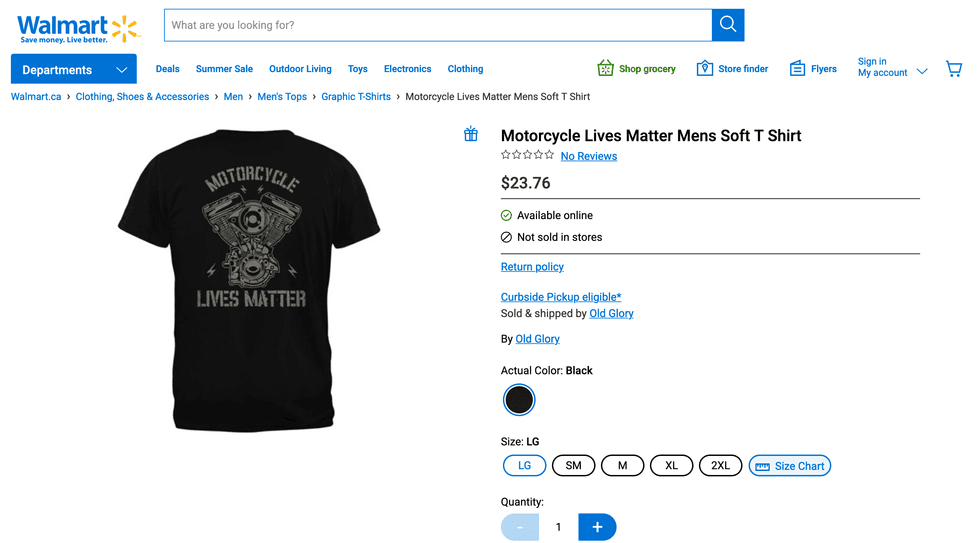Viewport: 980px width, 543px height.
Task: Open the Size Chart
Action: click(789, 465)
